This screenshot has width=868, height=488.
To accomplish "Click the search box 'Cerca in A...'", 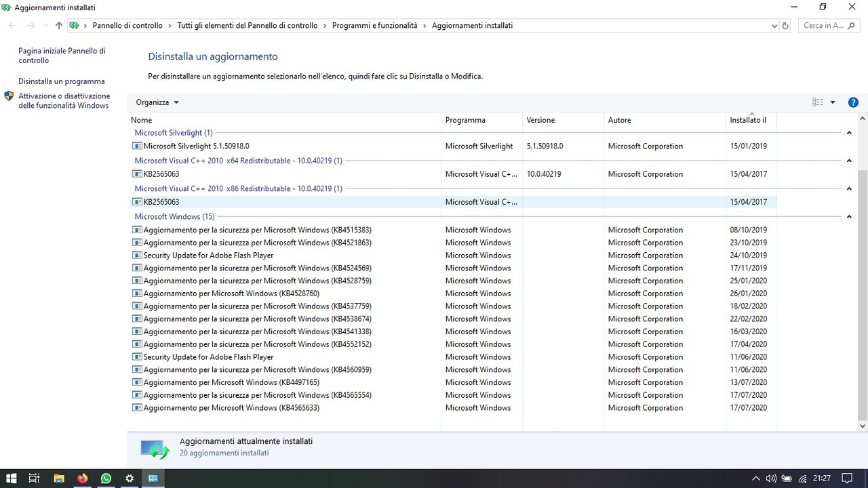I will tap(829, 26).
